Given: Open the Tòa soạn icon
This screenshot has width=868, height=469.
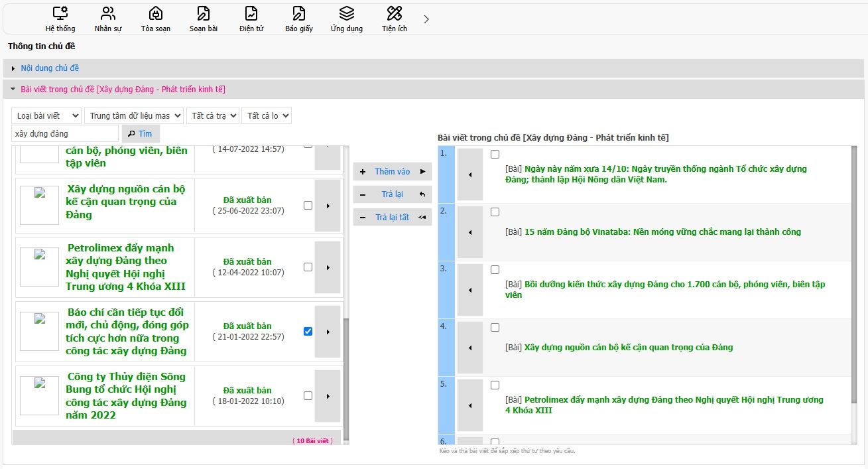Looking at the screenshot, I should pos(156,13).
